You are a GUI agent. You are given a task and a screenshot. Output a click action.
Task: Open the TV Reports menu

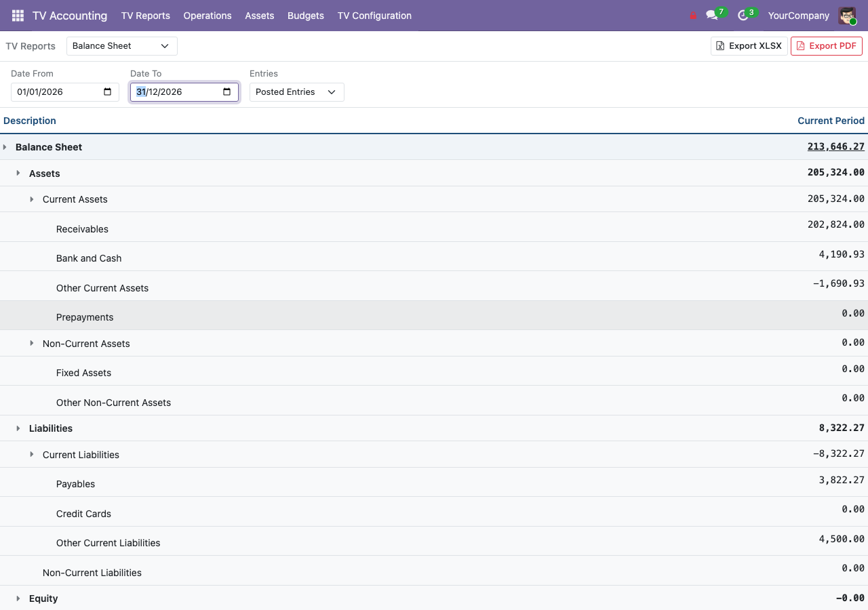[146, 16]
